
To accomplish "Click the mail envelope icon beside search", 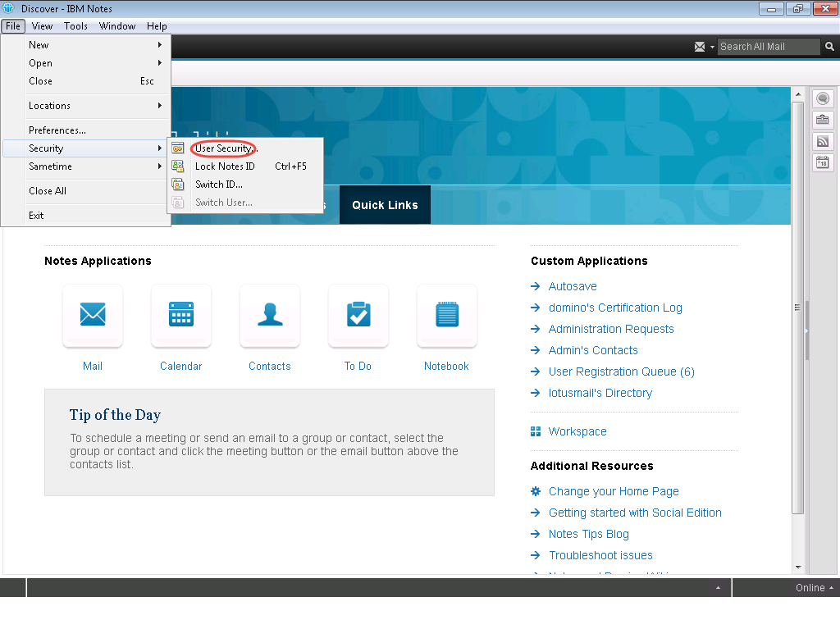I will point(700,47).
